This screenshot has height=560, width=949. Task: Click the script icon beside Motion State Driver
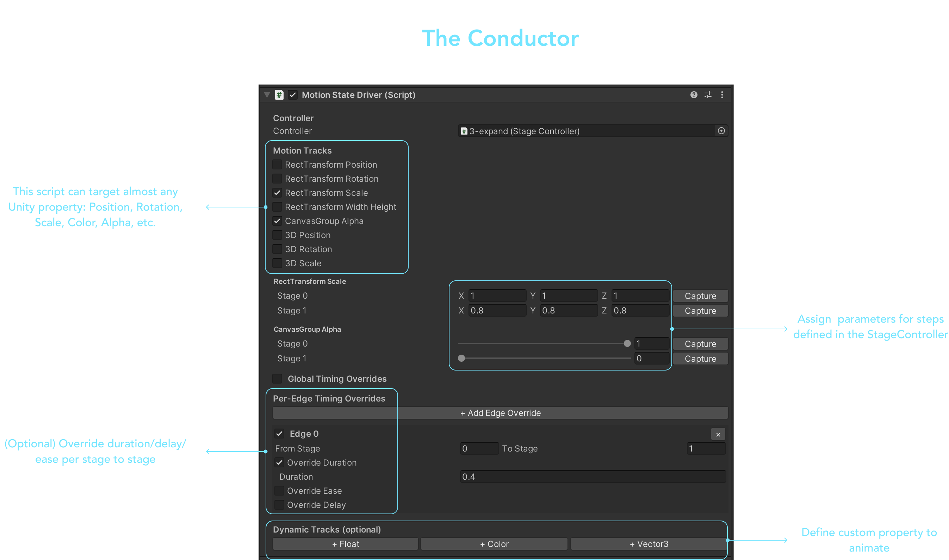[279, 95]
